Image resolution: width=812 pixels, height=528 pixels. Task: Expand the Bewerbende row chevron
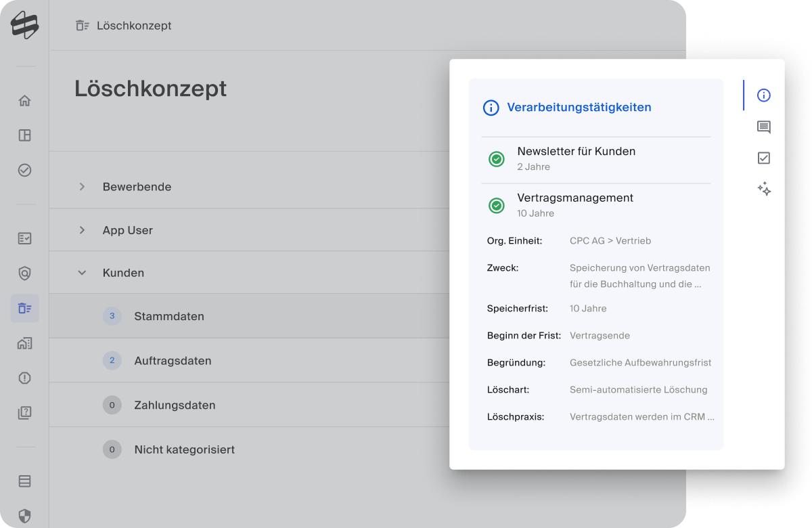82,187
